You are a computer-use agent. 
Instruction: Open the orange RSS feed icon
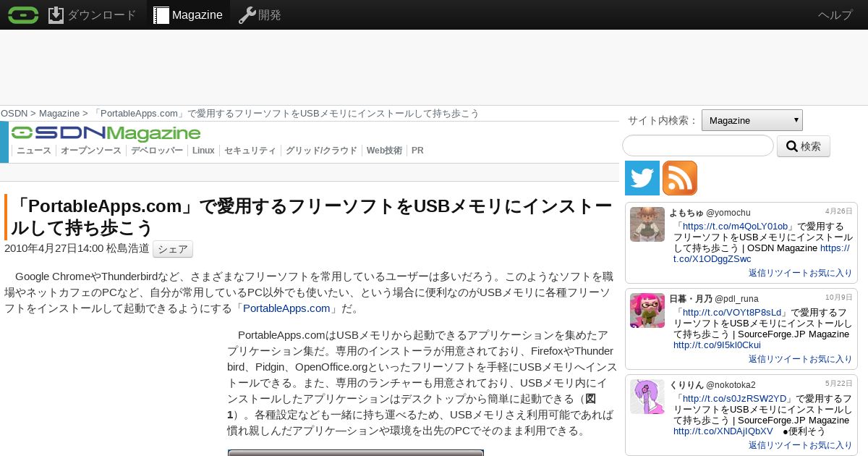click(x=680, y=178)
